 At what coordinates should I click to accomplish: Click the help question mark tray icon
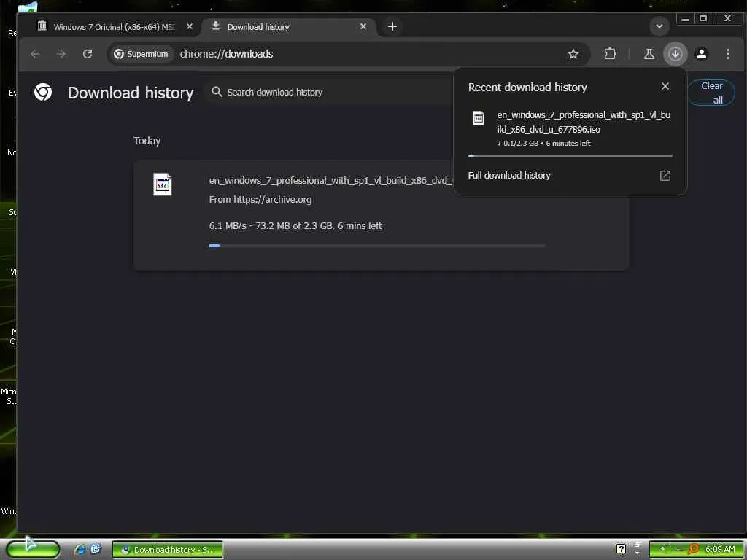pyautogui.click(x=621, y=550)
